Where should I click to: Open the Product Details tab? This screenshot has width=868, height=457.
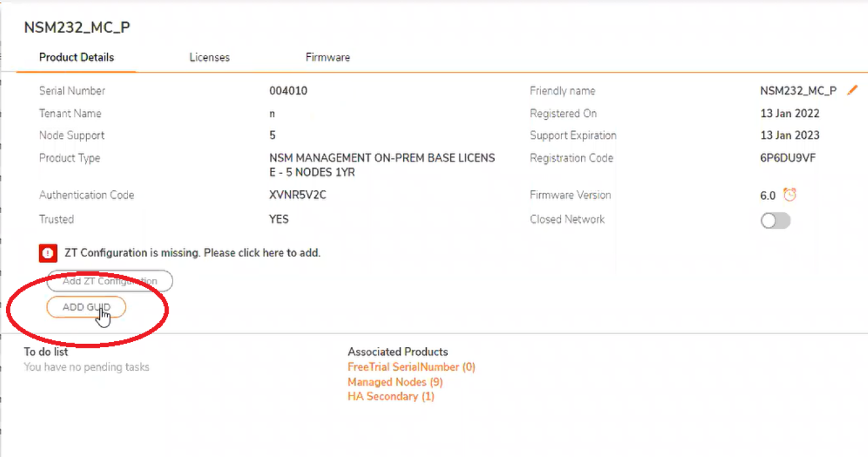pyautogui.click(x=76, y=58)
